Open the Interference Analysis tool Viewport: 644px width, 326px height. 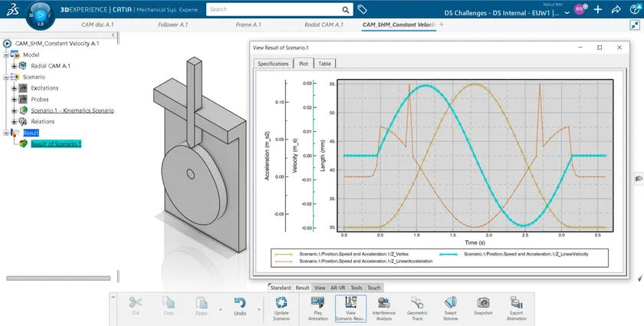click(x=383, y=304)
